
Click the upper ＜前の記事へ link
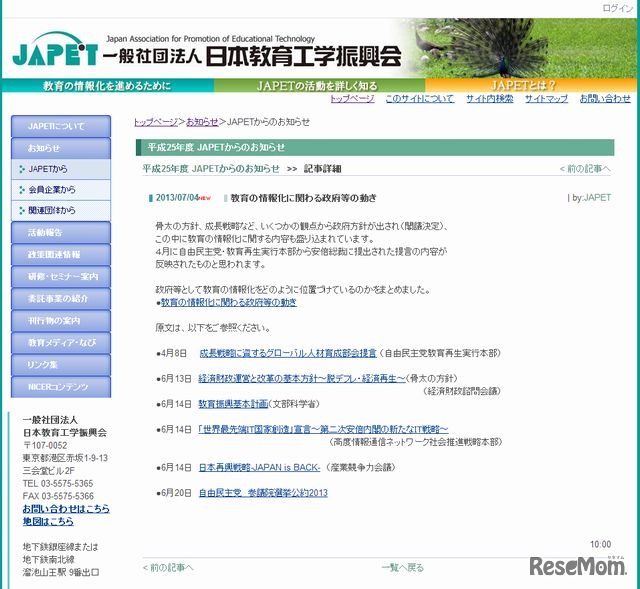pos(585,169)
